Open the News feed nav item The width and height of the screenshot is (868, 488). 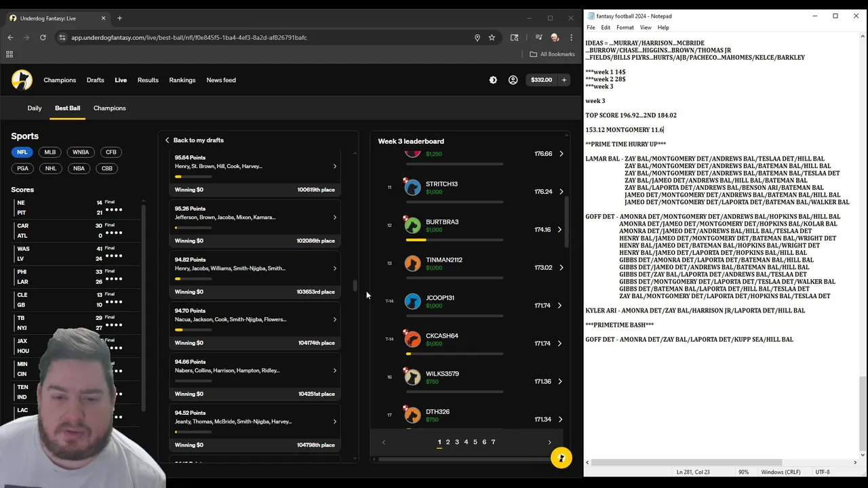(x=221, y=80)
